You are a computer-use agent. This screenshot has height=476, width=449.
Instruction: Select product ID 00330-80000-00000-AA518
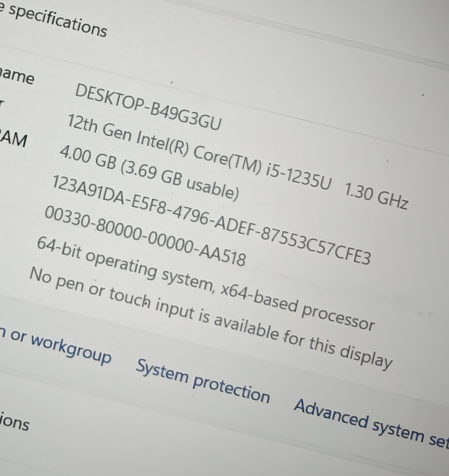click(x=145, y=236)
